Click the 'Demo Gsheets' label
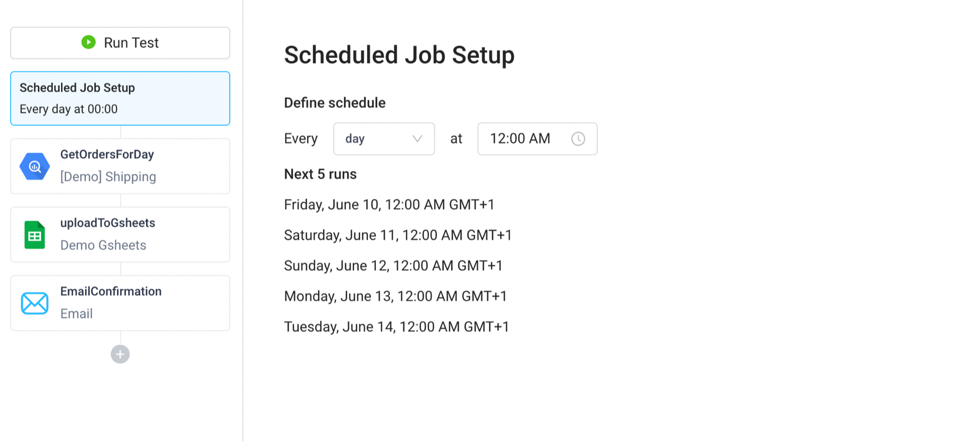 [x=103, y=245]
